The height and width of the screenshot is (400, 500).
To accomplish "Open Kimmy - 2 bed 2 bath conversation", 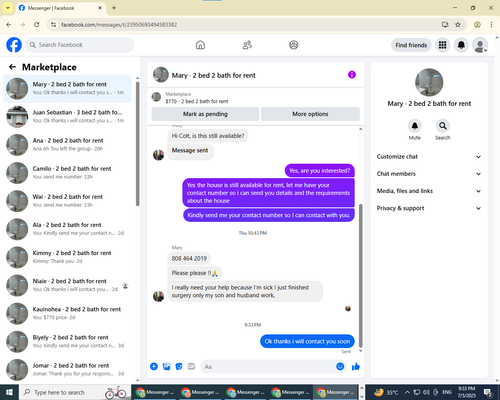I will pos(67,257).
